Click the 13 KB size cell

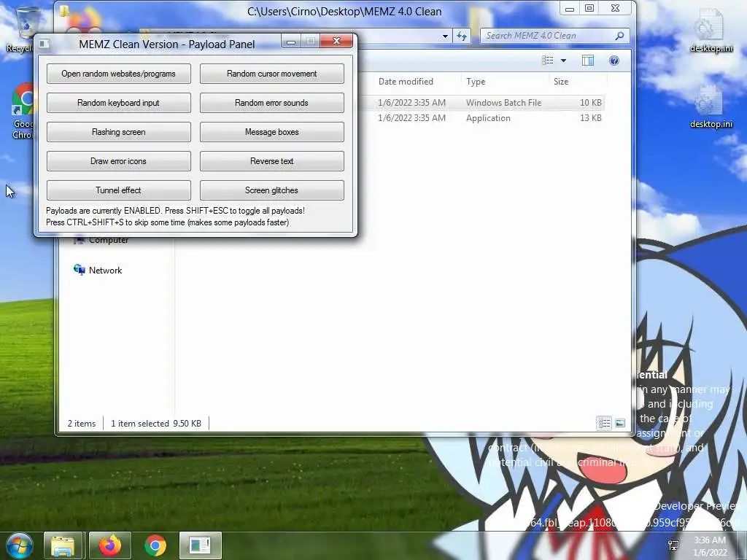coord(590,117)
